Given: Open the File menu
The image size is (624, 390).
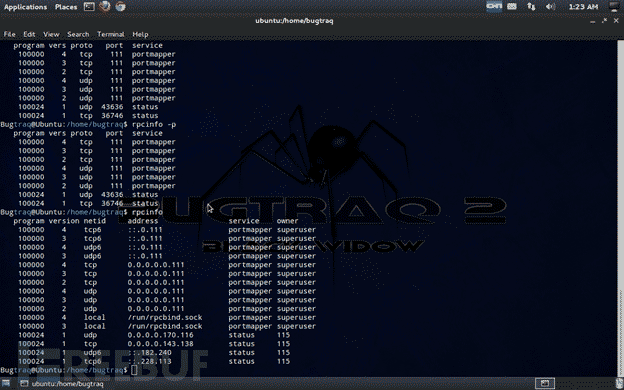Looking at the screenshot, I should 9,34.
